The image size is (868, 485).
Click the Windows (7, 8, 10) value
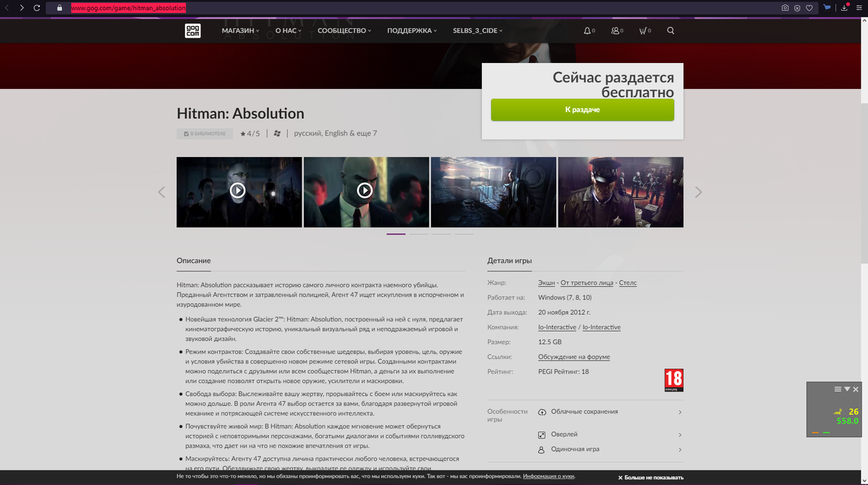(565, 298)
